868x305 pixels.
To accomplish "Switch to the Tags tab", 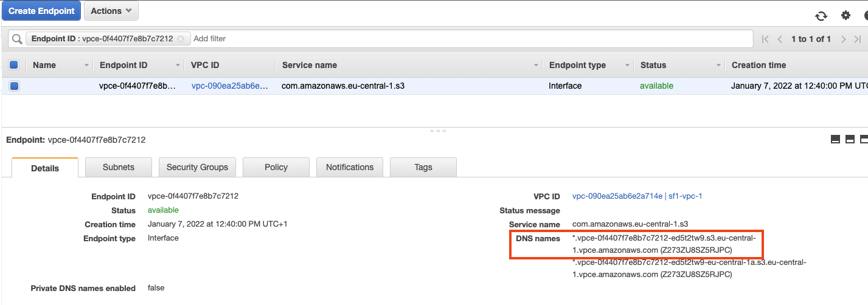I will coord(423,167).
